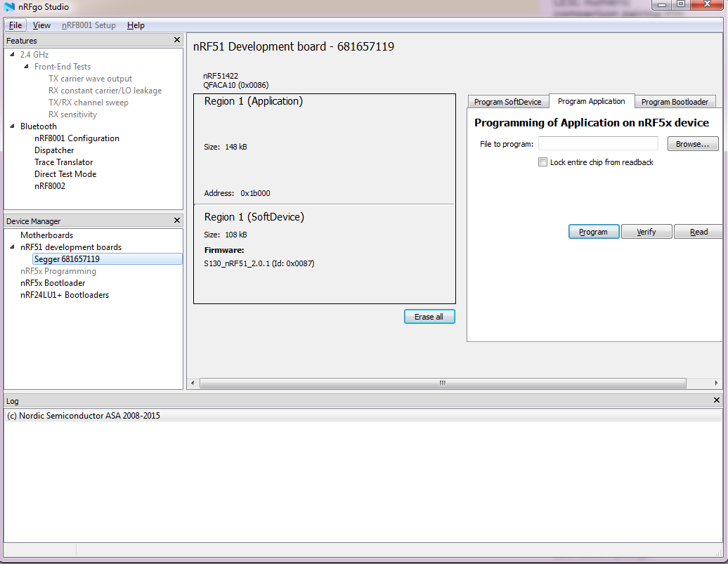This screenshot has height=564, width=728.
Task: Click the Nordic Semiconductor copyright log entry
Action: tap(84, 416)
